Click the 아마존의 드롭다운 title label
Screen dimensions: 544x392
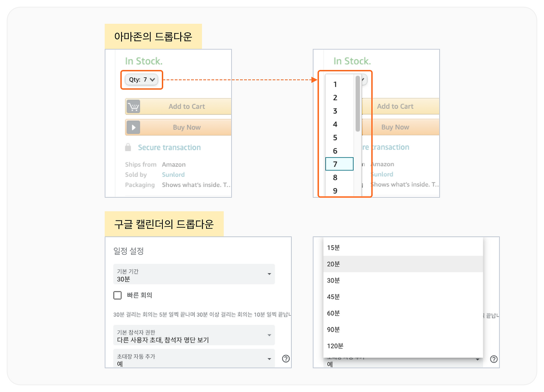tap(153, 37)
